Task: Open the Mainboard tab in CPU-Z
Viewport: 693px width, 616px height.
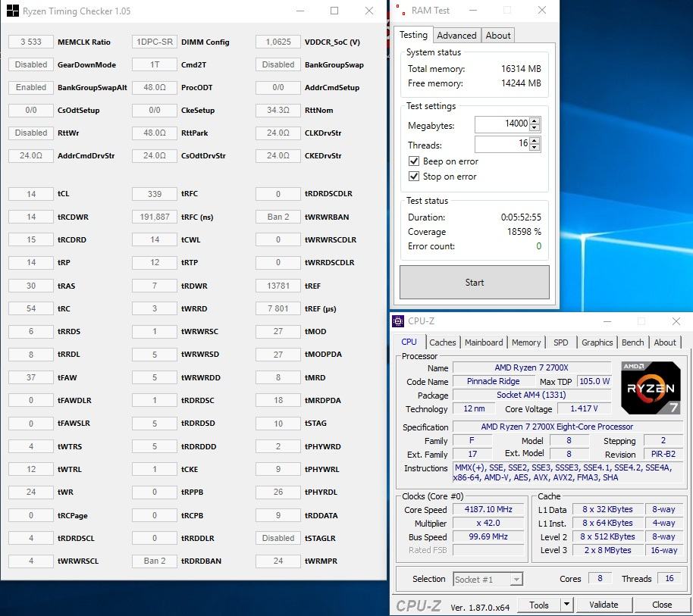Action: click(x=484, y=342)
